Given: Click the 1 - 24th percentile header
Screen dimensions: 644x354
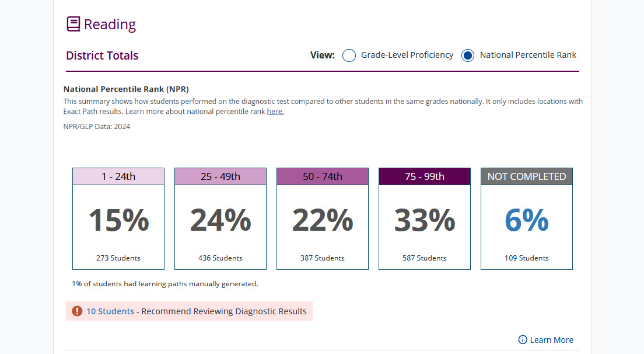Looking at the screenshot, I should [x=118, y=176].
